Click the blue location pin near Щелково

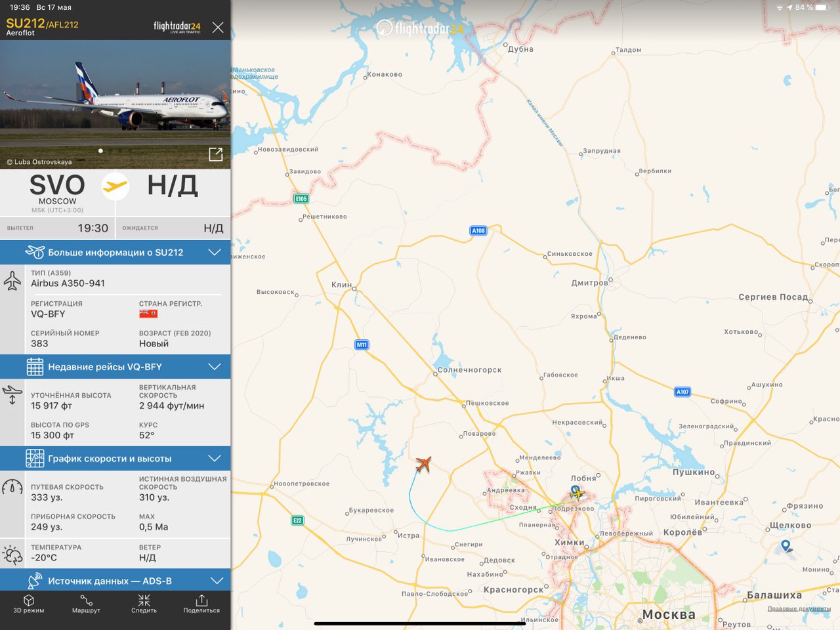click(x=786, y=545)
